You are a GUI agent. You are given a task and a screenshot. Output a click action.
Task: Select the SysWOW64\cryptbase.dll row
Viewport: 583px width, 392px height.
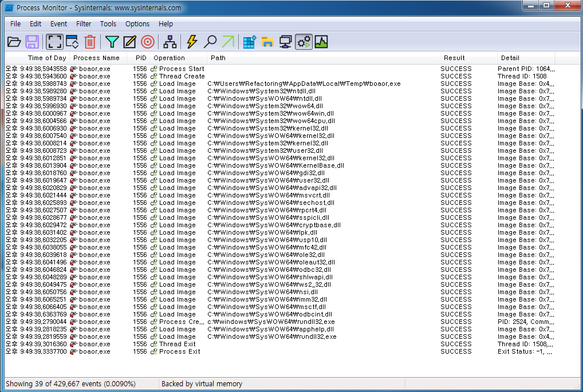(280, 225)
